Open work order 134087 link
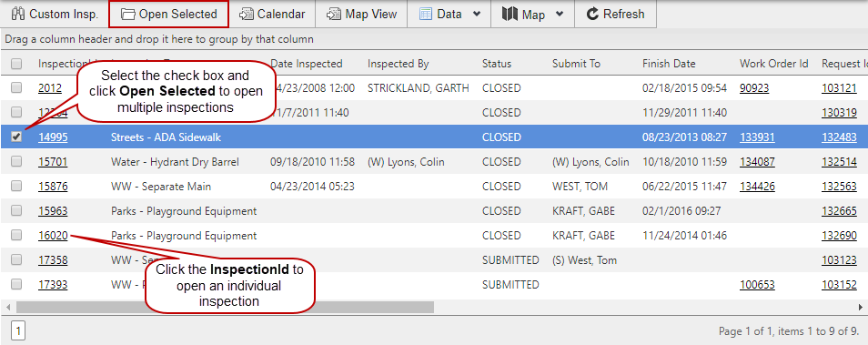The width and height of the screenshot is (868, 345). pyautogui.click(x=757, y=162)
